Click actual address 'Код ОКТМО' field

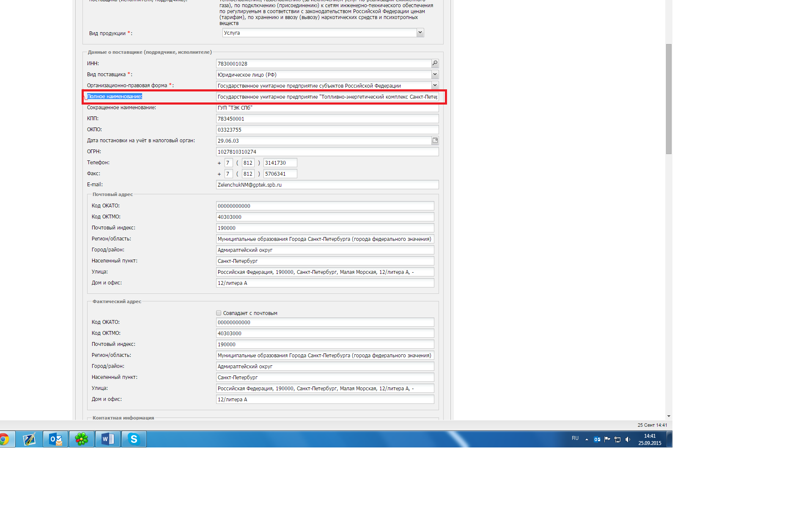pos(325,333)
